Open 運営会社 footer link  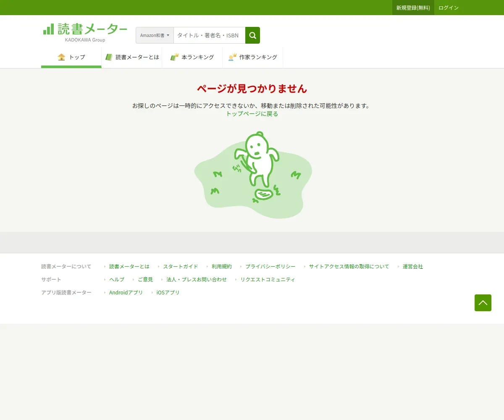pos(413,267)
